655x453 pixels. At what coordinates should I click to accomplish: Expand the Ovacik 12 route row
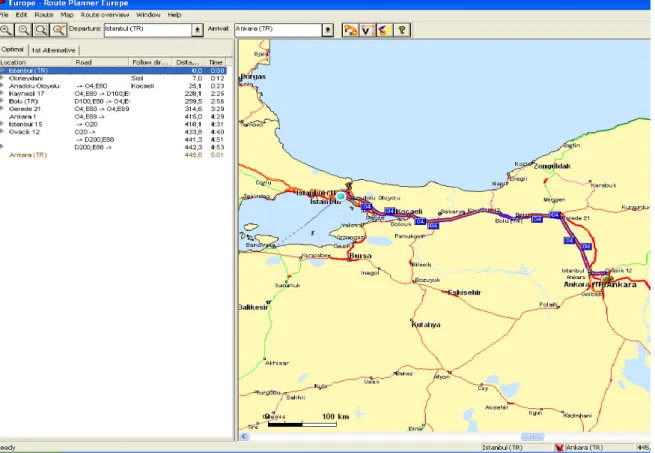click(2, 132)
